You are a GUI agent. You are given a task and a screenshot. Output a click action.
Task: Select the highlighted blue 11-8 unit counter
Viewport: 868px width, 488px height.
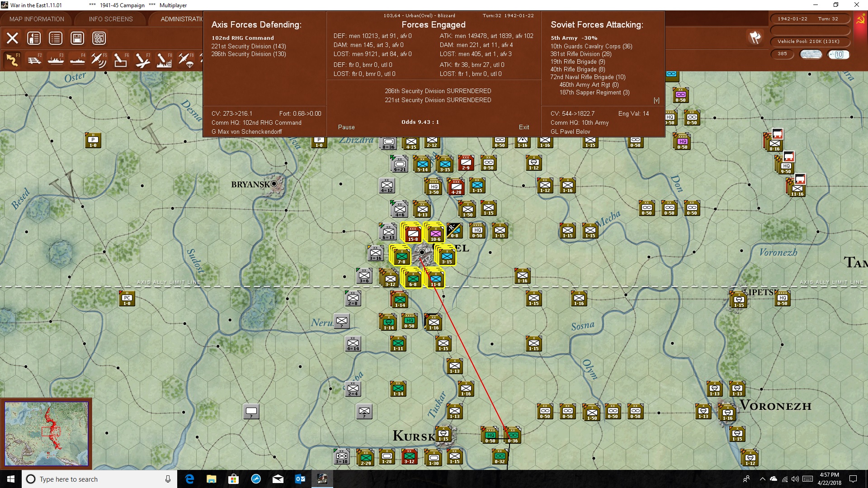point(435,278)
